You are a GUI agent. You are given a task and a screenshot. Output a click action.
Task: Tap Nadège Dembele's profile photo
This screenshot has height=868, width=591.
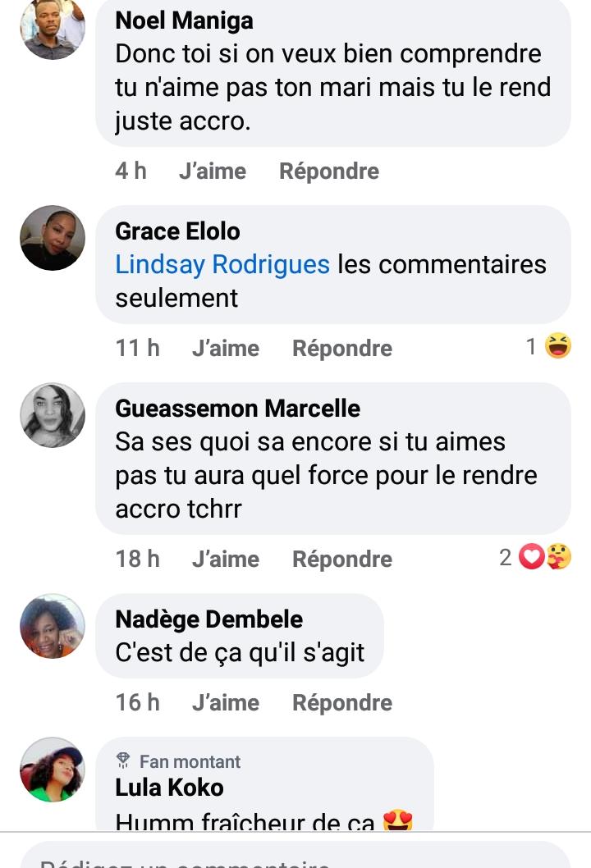[53, 627]
